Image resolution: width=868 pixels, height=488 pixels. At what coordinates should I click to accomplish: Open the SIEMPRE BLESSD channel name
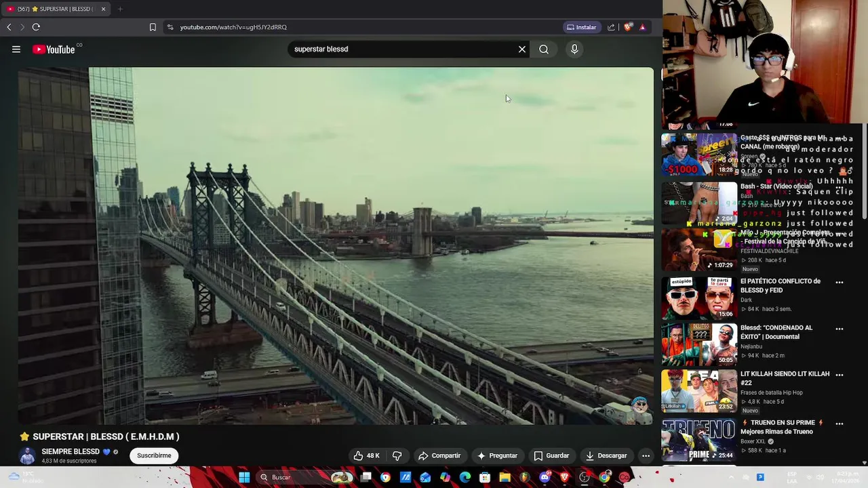pos(71,451)
